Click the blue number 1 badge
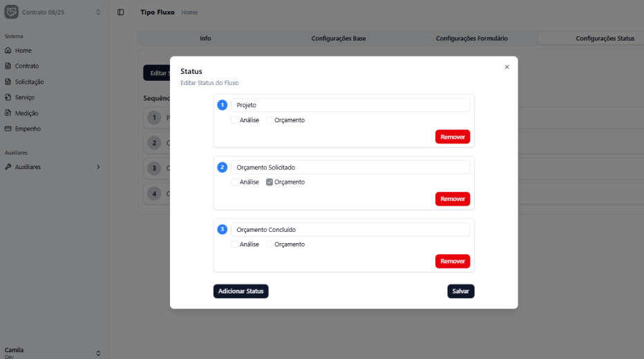 (222, 105)
